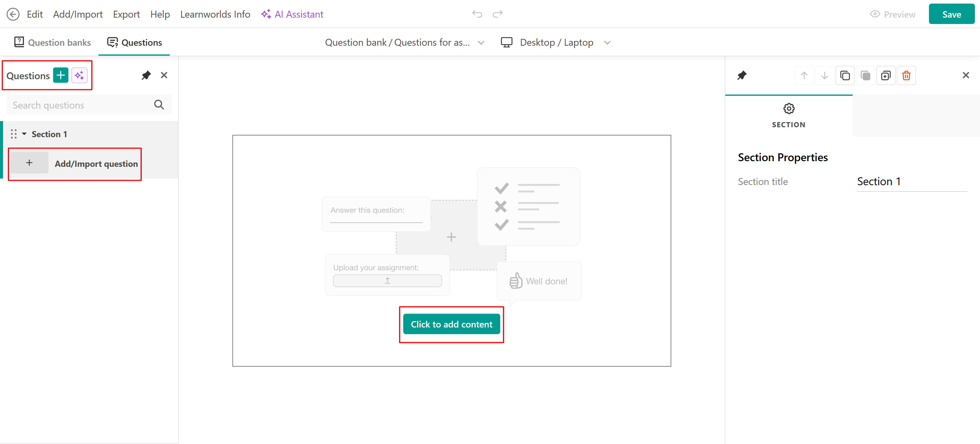Open the AI generate questions sparkle icon
Image resolution: width=980 pixels, height=444 pixels.
click(x=80, y=75)
